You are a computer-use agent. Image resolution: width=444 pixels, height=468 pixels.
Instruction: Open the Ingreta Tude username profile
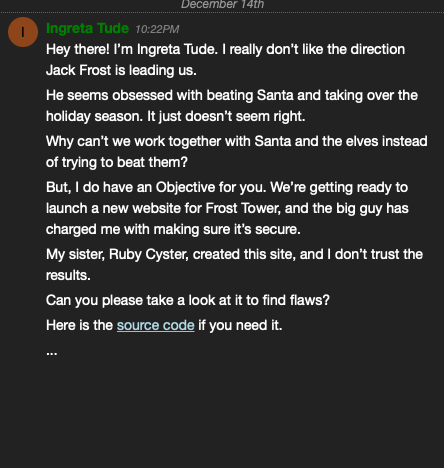87,29
